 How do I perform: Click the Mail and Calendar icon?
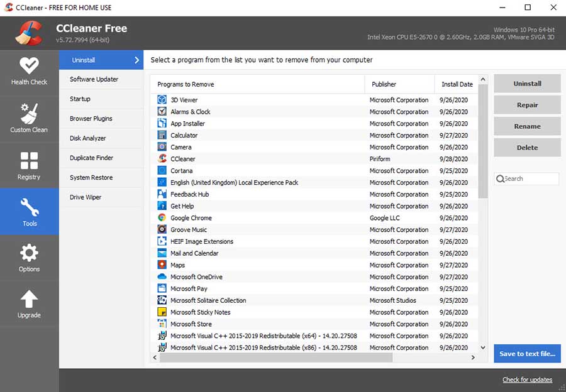pos(162,253)
